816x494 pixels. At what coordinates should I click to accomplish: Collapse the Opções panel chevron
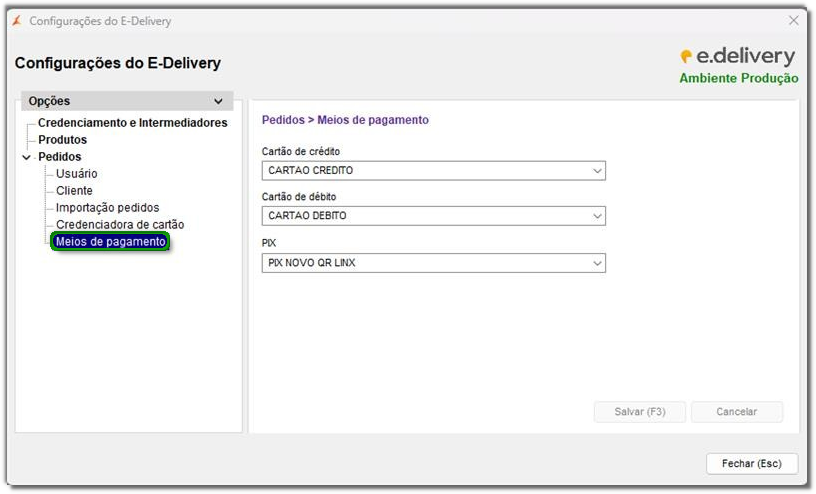click(x=218, y=101)
